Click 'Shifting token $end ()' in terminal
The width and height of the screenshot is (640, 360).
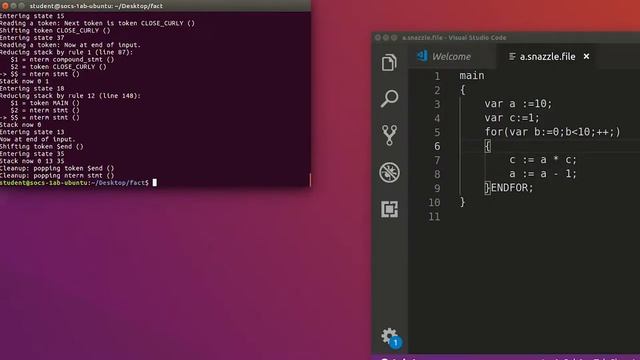tap(42, 147)
